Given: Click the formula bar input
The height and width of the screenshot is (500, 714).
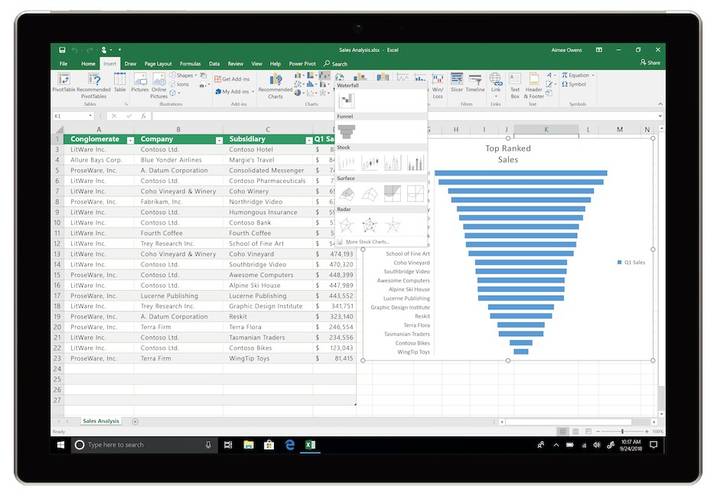Looking at the screenshot, I should (x=404, y=116).
